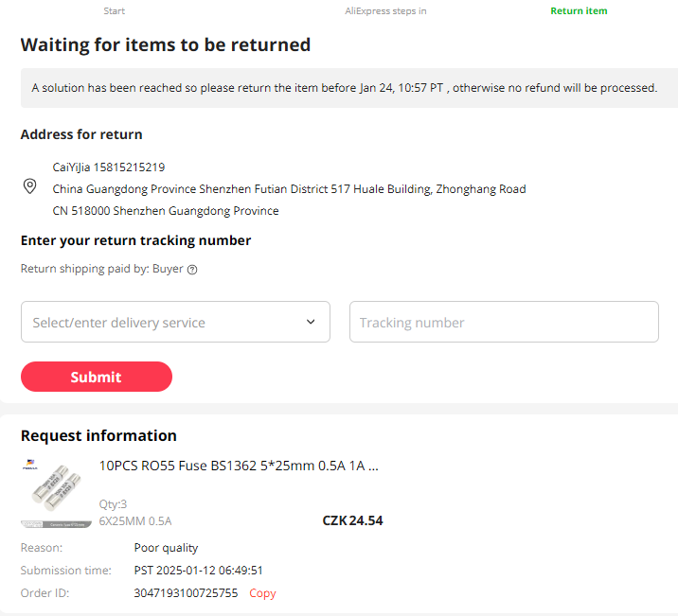Click the CaiYiJia recipient name and phone line

pyautogui.click(x=109, y=167)
